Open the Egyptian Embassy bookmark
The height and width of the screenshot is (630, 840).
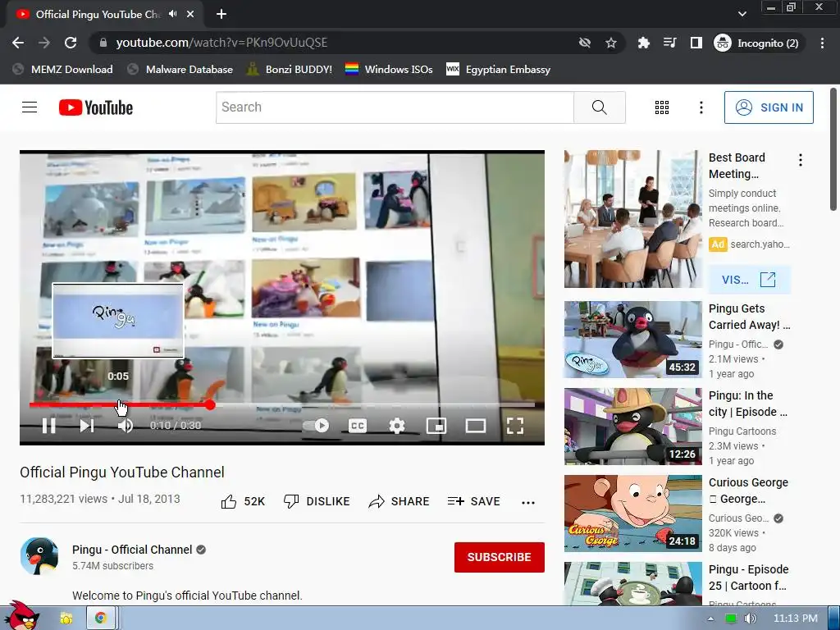[x=499, y=70]
